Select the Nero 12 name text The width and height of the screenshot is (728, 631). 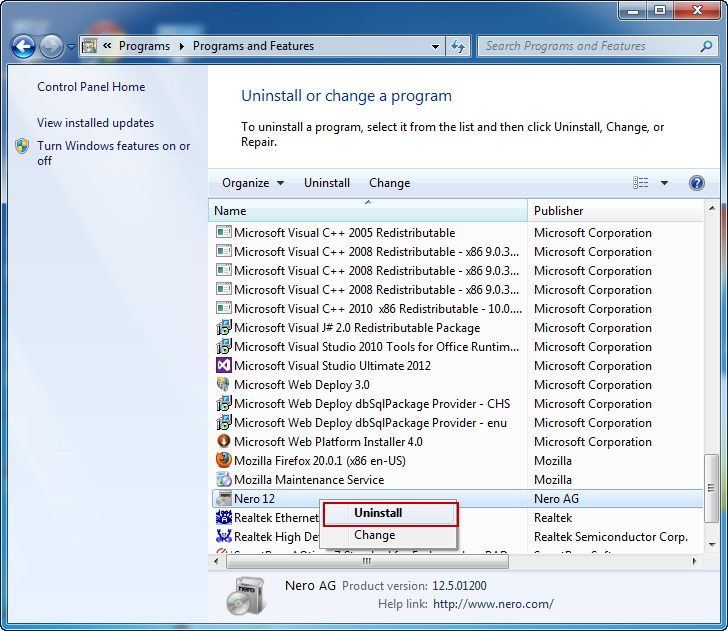click(x=254, y=499)
